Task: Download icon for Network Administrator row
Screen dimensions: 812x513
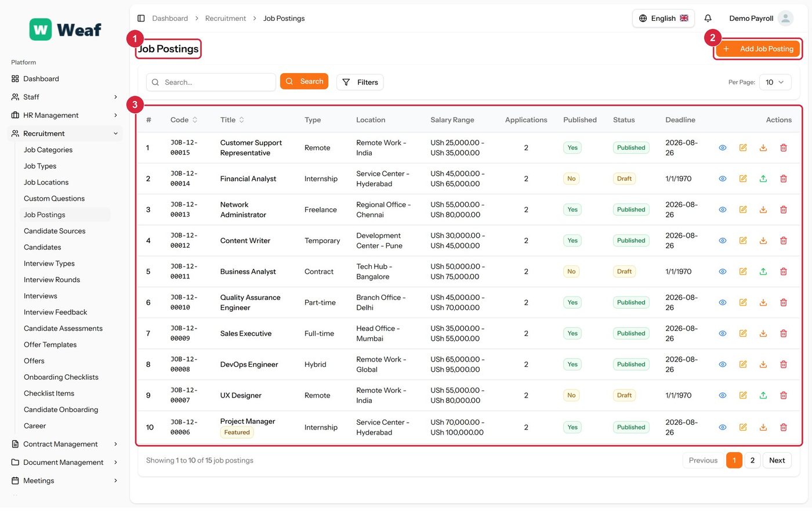Action: [763, 209]
